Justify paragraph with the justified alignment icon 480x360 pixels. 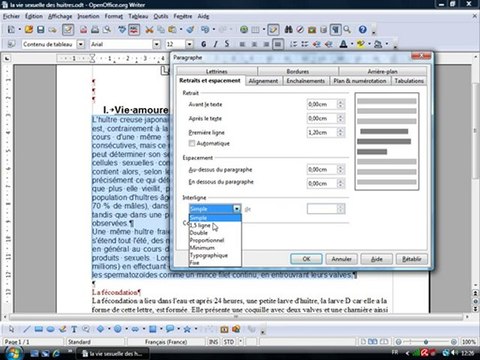coord(278,44)
